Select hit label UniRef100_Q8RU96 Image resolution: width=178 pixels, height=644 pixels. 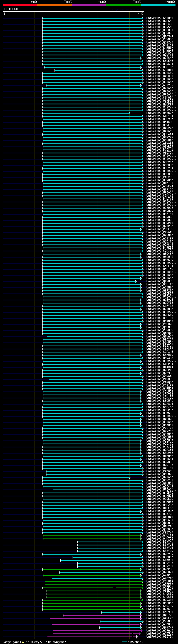(x=160, y=33)
